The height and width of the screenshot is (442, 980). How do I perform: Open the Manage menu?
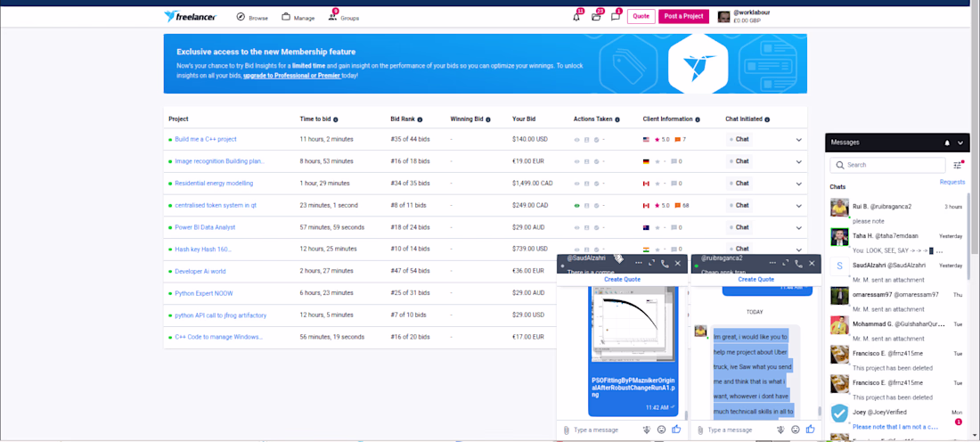[x=298, y=18]
